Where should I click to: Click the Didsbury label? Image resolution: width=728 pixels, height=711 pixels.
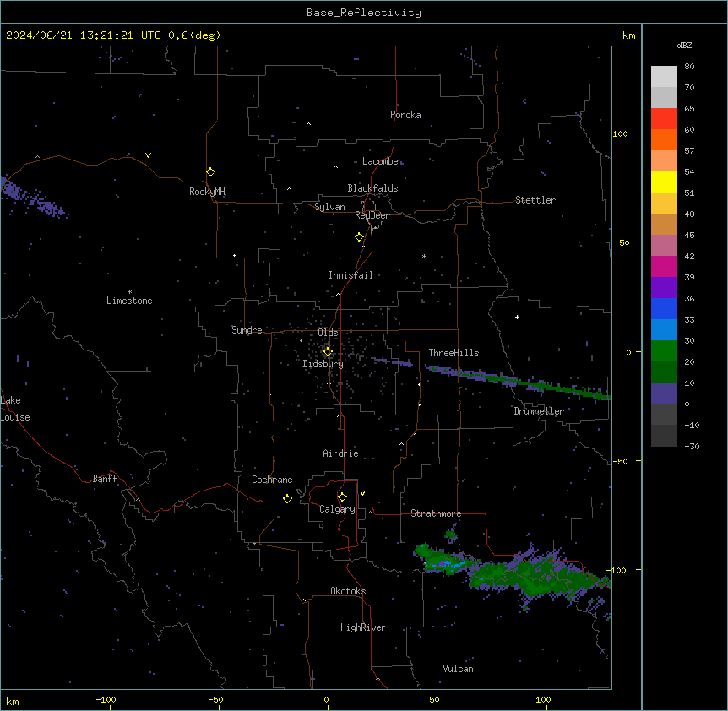click(x=323, y=364)
